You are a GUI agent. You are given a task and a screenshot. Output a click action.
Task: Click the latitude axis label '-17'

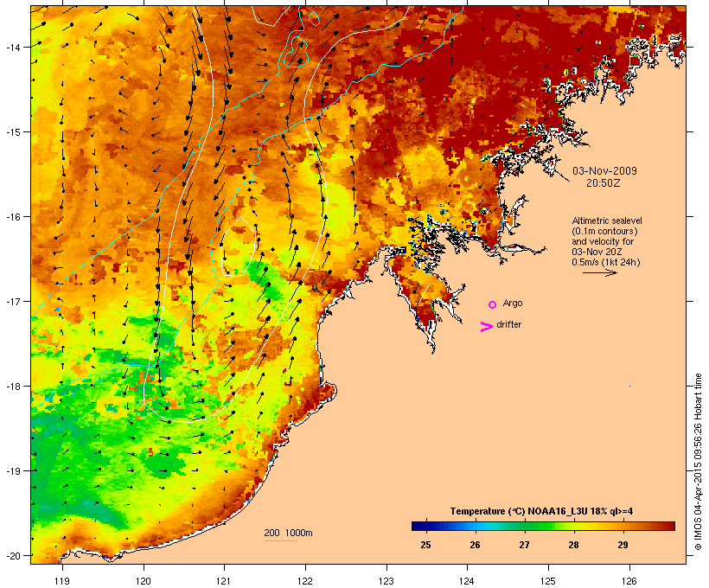pos(12,301)
